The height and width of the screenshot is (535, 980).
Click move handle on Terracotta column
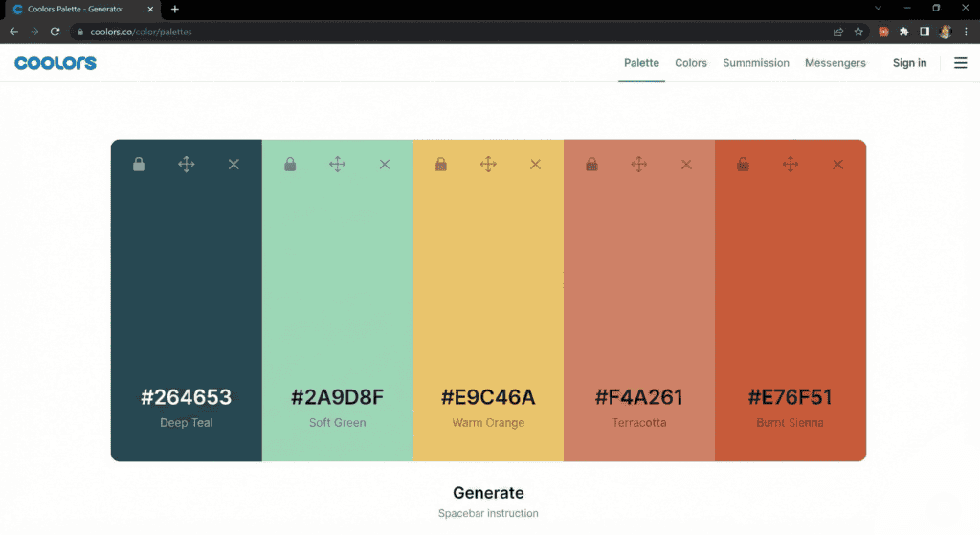point(639,165)
